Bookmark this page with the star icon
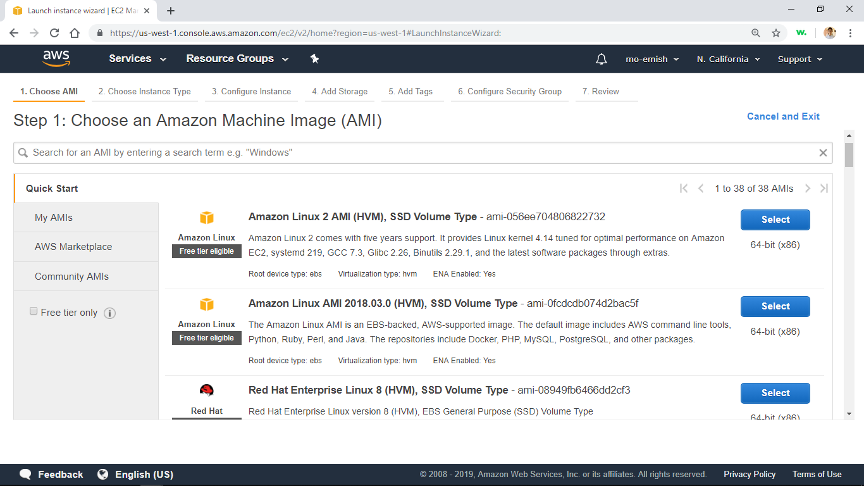This screenshot has height=487, width=864. click(x=776, y=33)
